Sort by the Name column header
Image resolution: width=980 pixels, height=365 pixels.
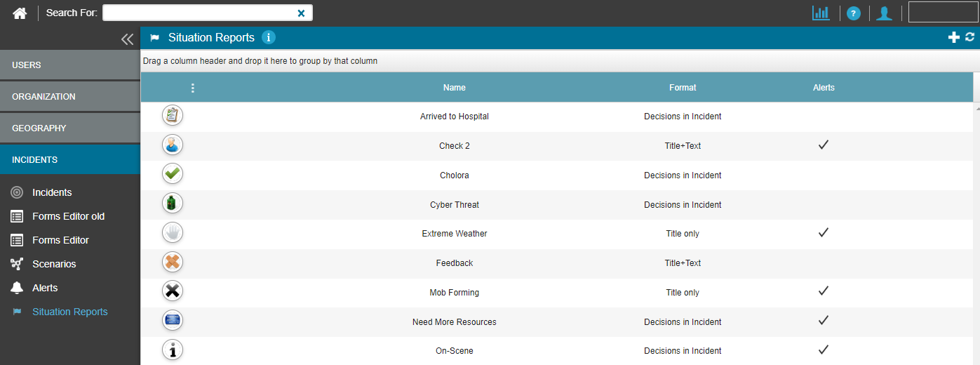(x=454, y=88)
